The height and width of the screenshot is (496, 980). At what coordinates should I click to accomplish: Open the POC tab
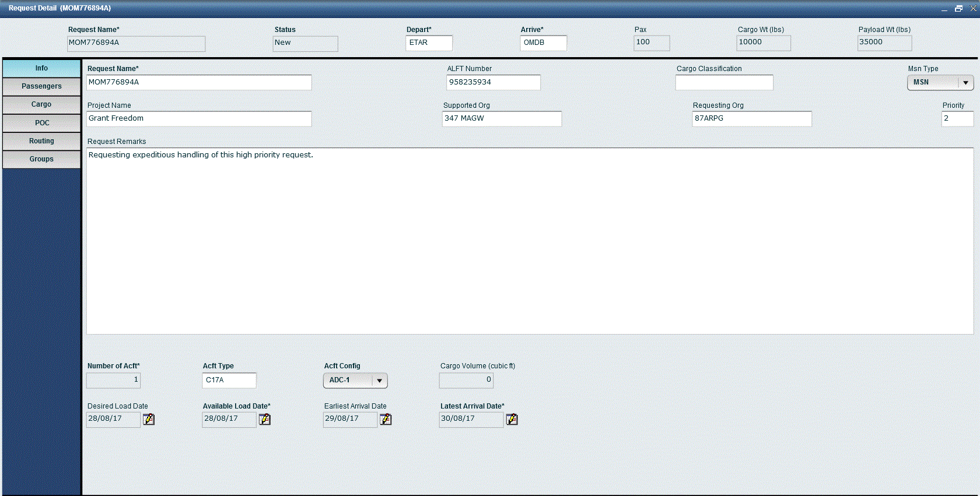point(41,123)
